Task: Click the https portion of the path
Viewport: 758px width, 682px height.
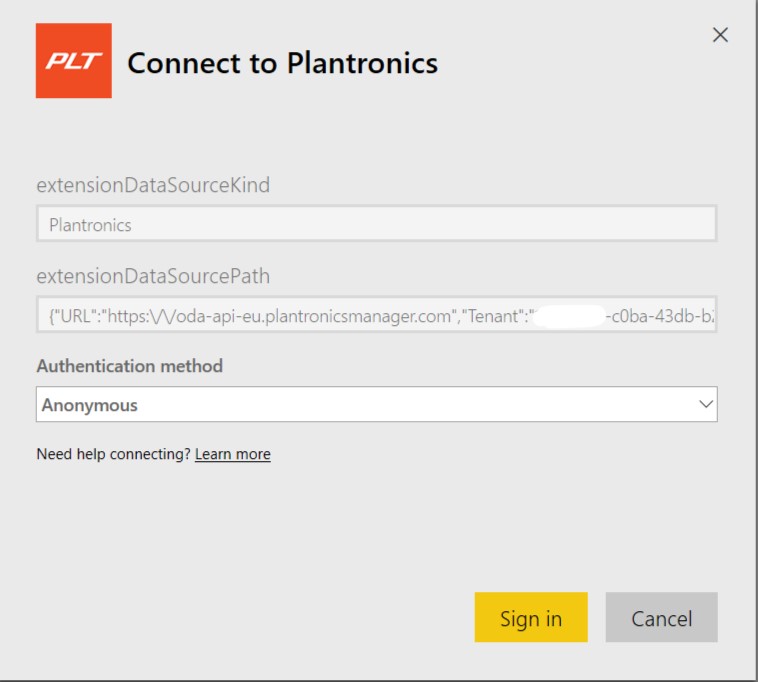Action: pyautogui.click(x=129, y=316)
